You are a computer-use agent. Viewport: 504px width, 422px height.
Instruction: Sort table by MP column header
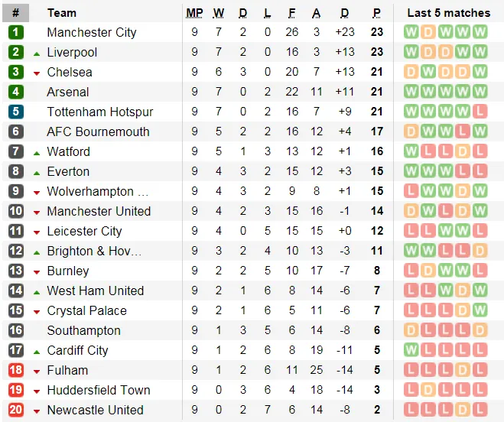194,13
